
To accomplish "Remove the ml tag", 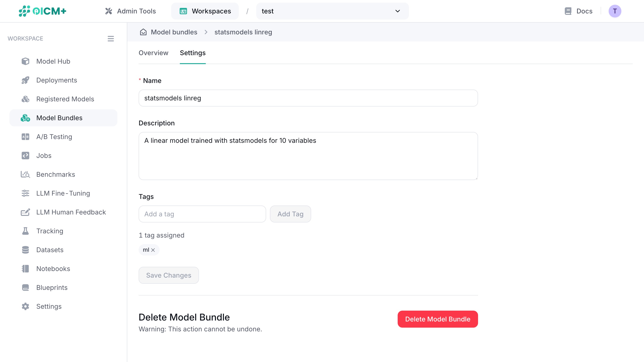I will [x=153, y=250].
